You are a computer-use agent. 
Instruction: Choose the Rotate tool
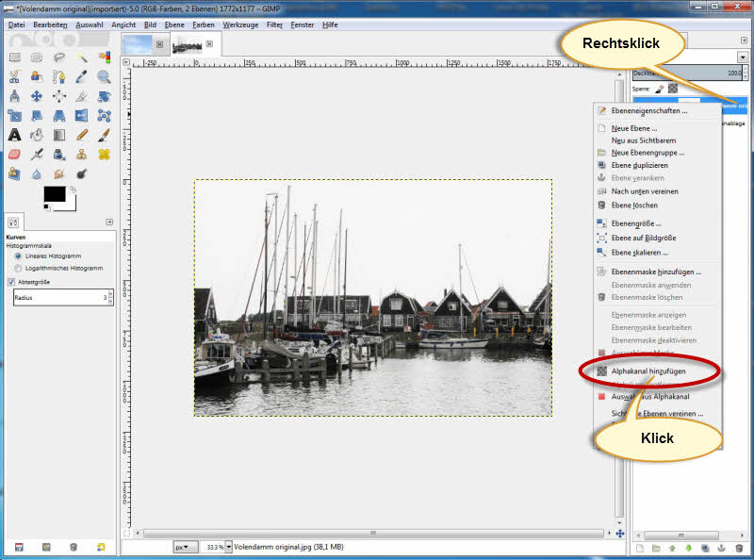pyautogui.click(x=105, y=96)
